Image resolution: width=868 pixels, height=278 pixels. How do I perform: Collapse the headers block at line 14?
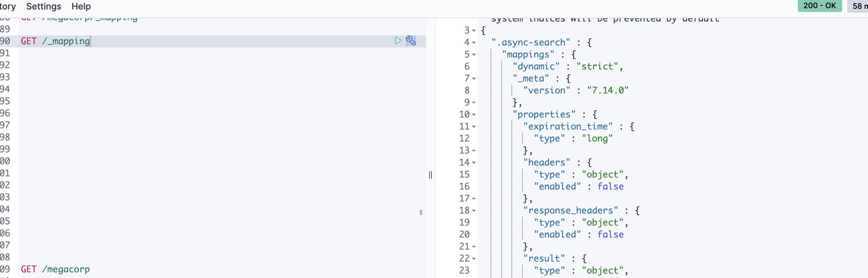(x=474, y=163)
